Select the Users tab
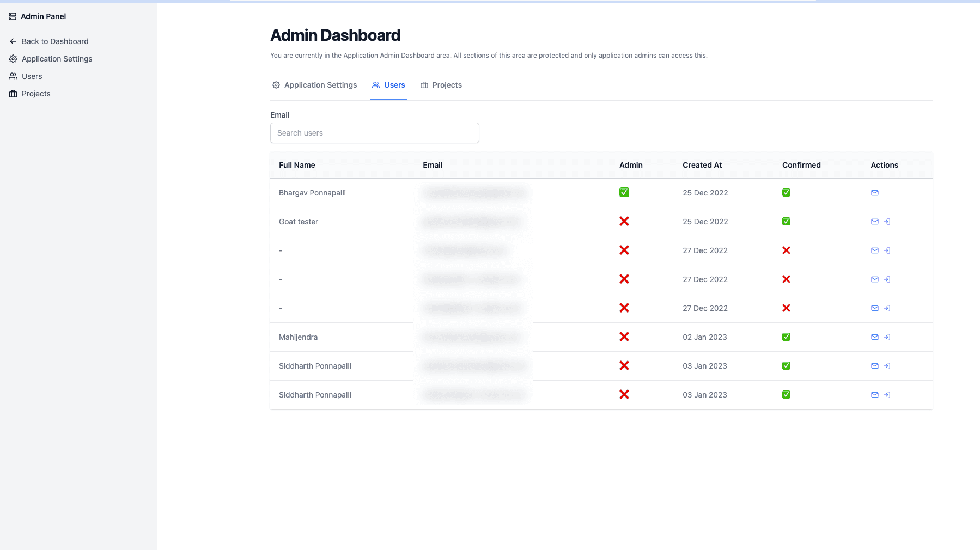The width and height of the screenshot is (980, 550). point(388,85)
